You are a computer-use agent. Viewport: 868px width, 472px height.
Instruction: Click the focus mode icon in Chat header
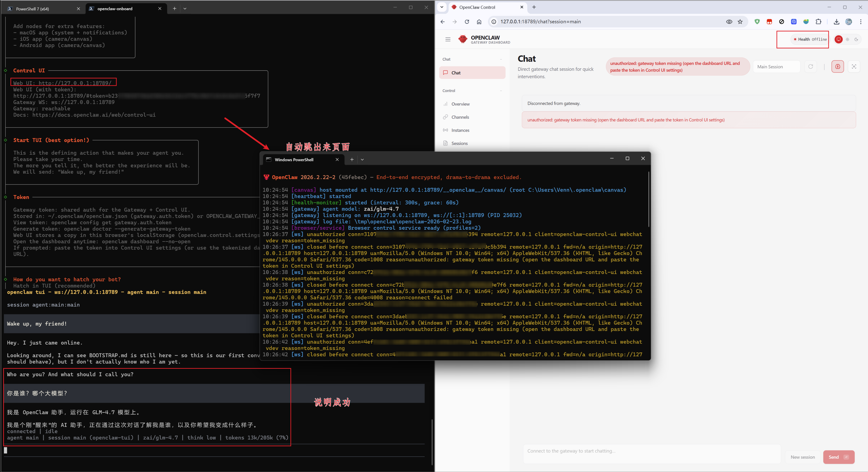click(853, 66)
